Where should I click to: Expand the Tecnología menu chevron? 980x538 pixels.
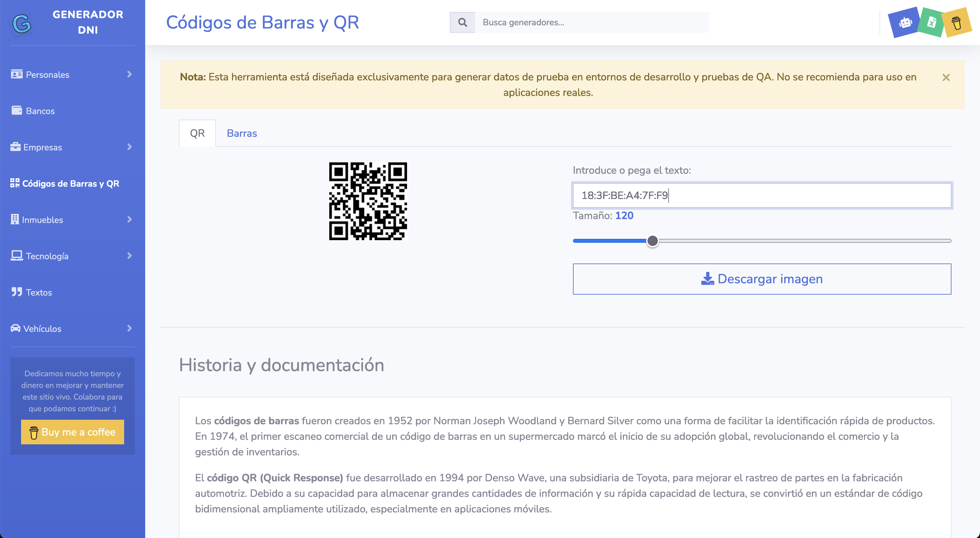coord(129,256)
